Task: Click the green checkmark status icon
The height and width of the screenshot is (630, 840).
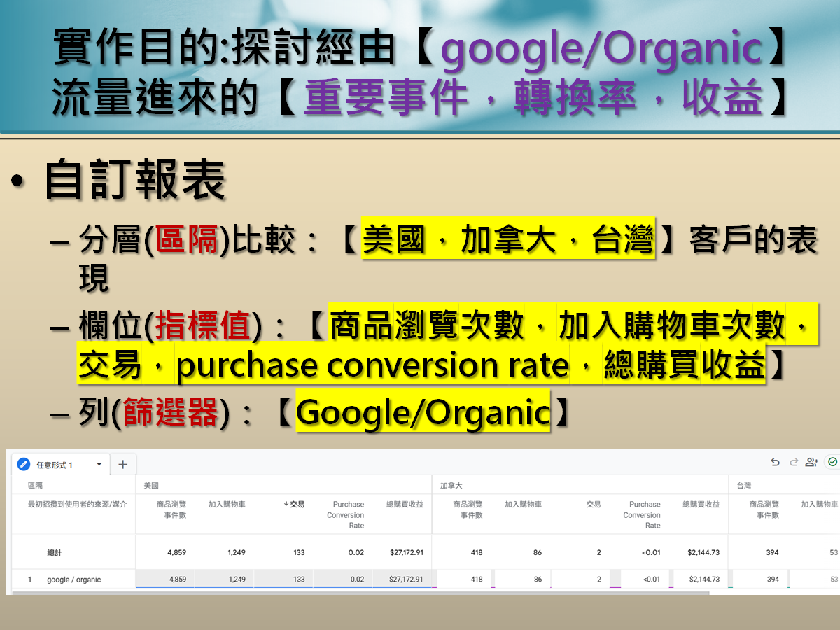Action: tap(832, 462)
